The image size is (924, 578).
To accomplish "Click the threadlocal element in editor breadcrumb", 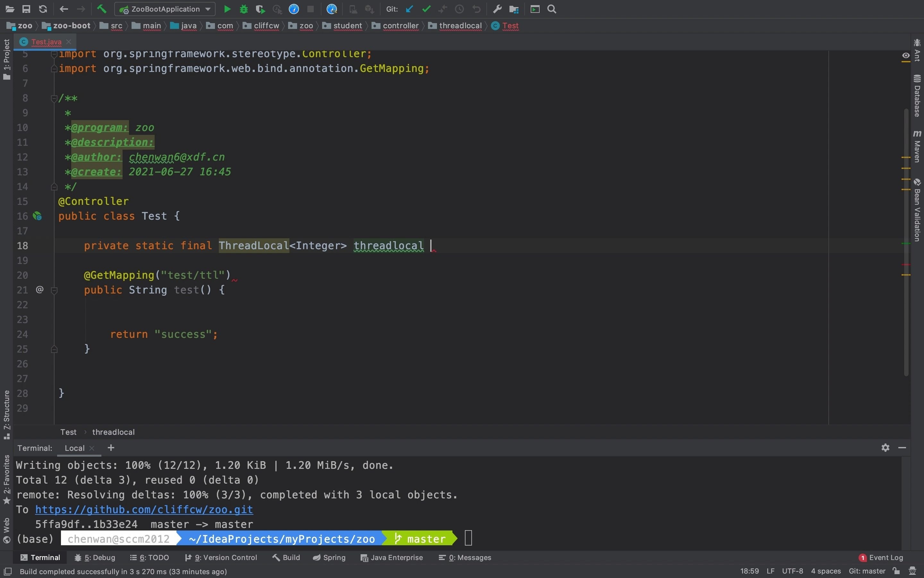I will click(x=113, y=432).
